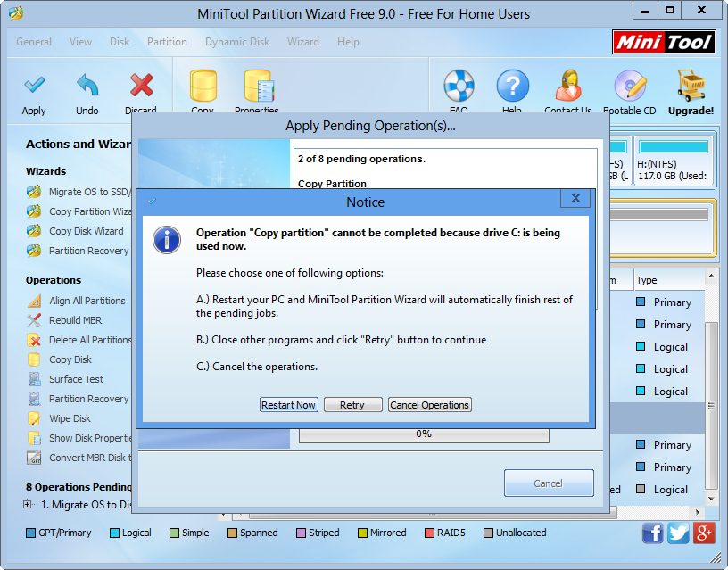
Task: Open the Properties toolbar icon
Action: (259, 86)
